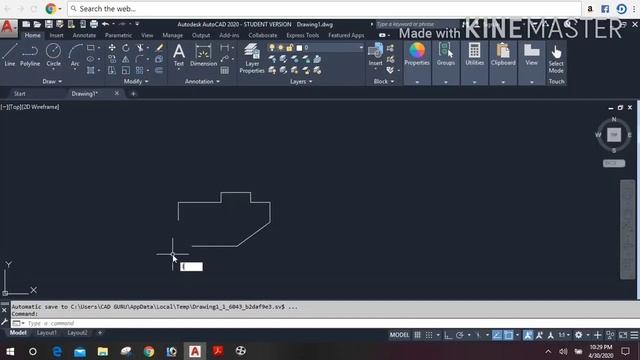Use the Stretch tool in Modify
The image size is (640, 360).
pyautogui.click(x=112, y=71)
